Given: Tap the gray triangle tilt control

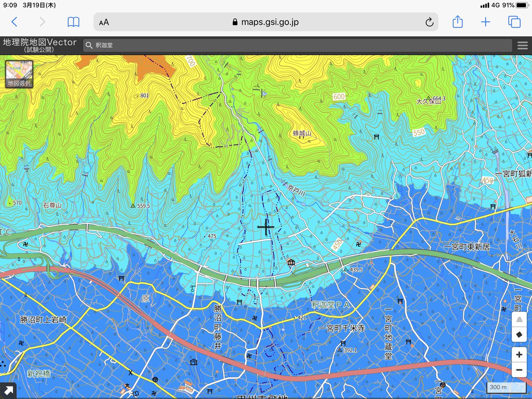Looking at the screenshot, I should click(519, 321).
